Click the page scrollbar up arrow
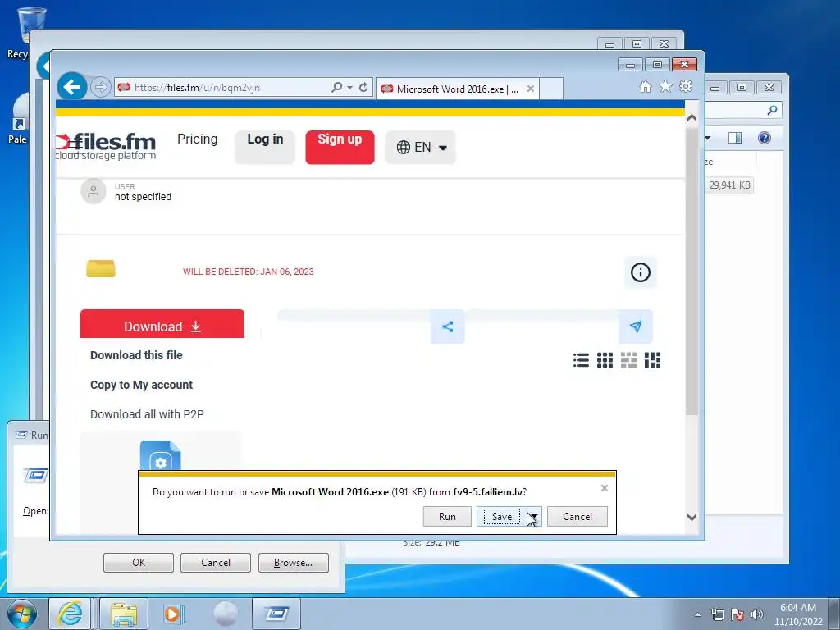This screenshot has width=840, height=630. [x=692, y=118]
